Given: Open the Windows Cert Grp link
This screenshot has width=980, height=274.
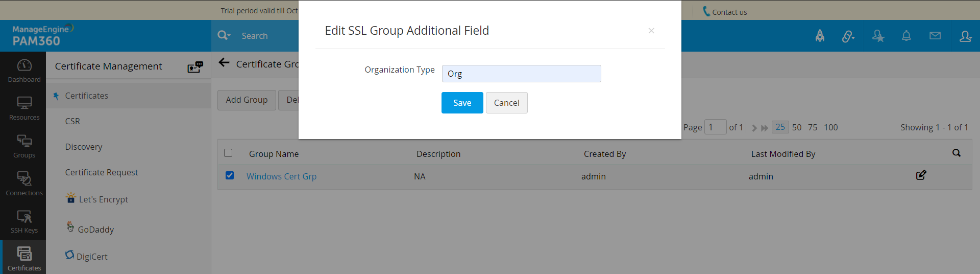Looking at the screenshot, I should (x=281, y=176).
